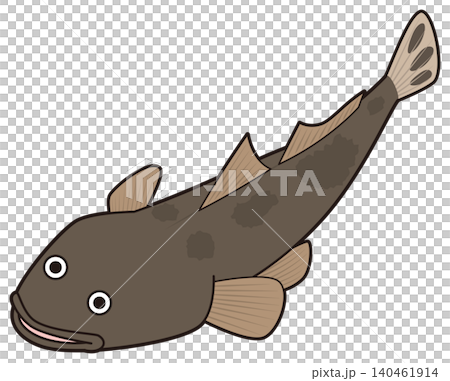Click the fish's lower eye

(99, 302)
